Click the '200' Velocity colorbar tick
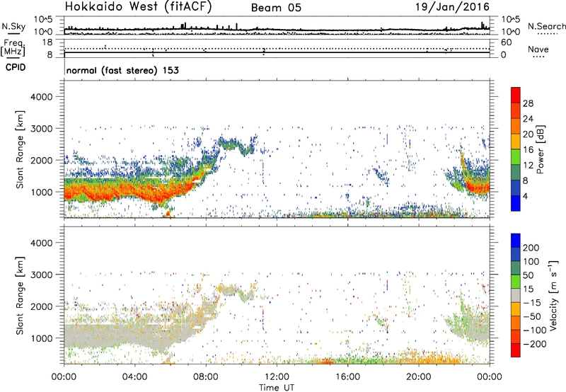 point(531,248)
